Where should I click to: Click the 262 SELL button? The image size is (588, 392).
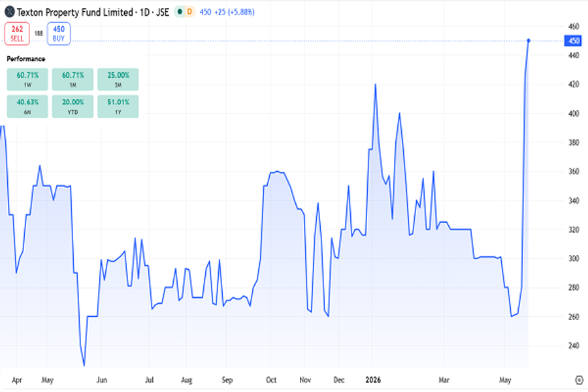(17, 34)
